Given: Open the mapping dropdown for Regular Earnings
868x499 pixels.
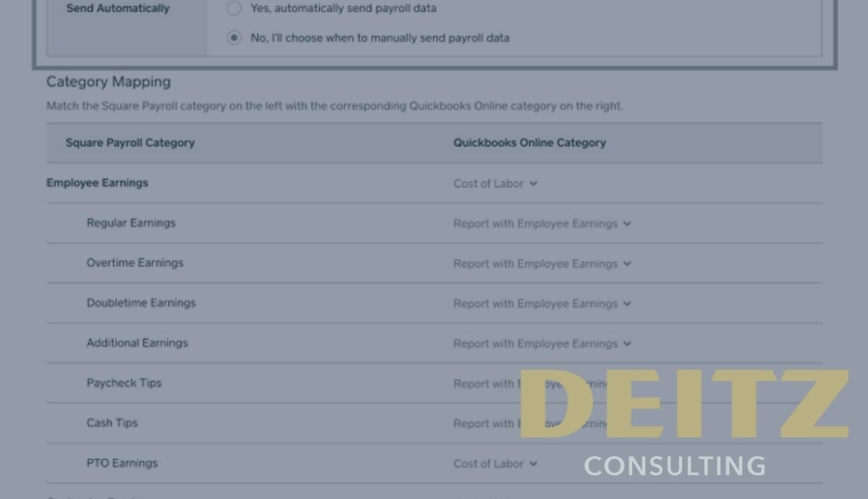Looking at the screenshot, I should (543, 223).
